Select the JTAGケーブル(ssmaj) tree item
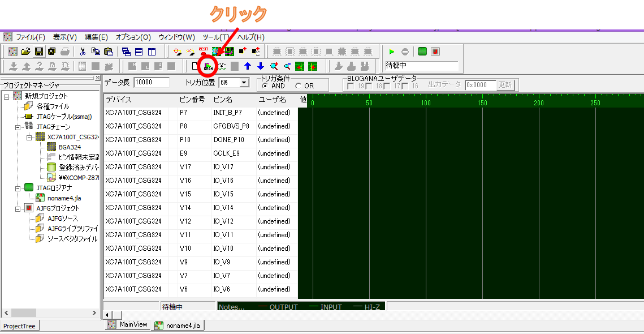 [x=63, y=117]
